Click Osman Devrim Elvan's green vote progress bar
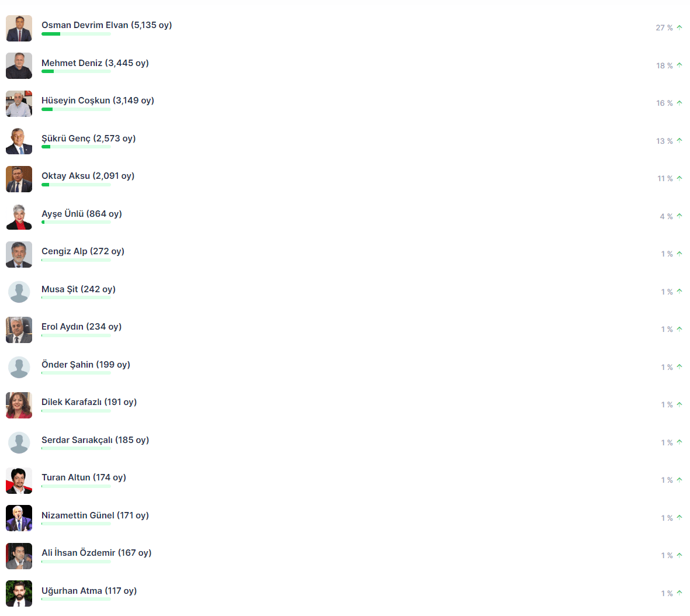The image size is (690, 616). [x=76, y=34]
